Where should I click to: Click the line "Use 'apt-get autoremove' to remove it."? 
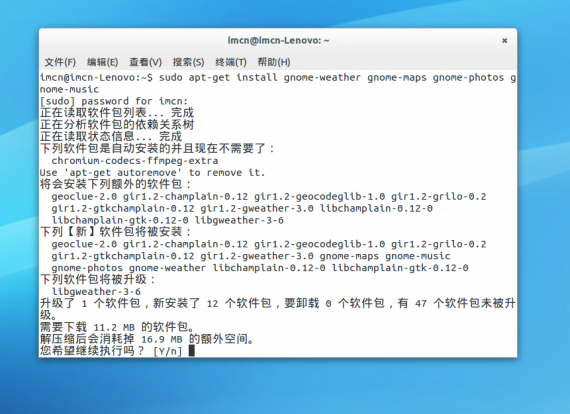tap(152, 173)
